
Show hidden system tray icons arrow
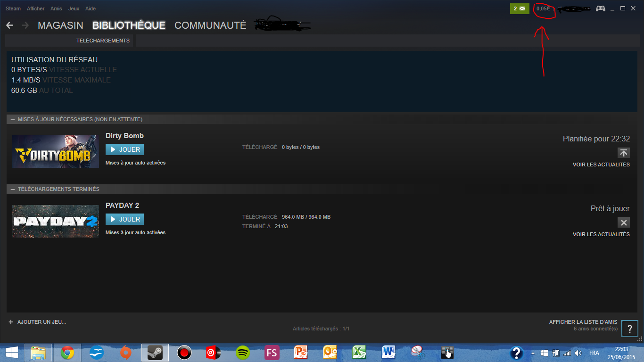coord(533,353)
